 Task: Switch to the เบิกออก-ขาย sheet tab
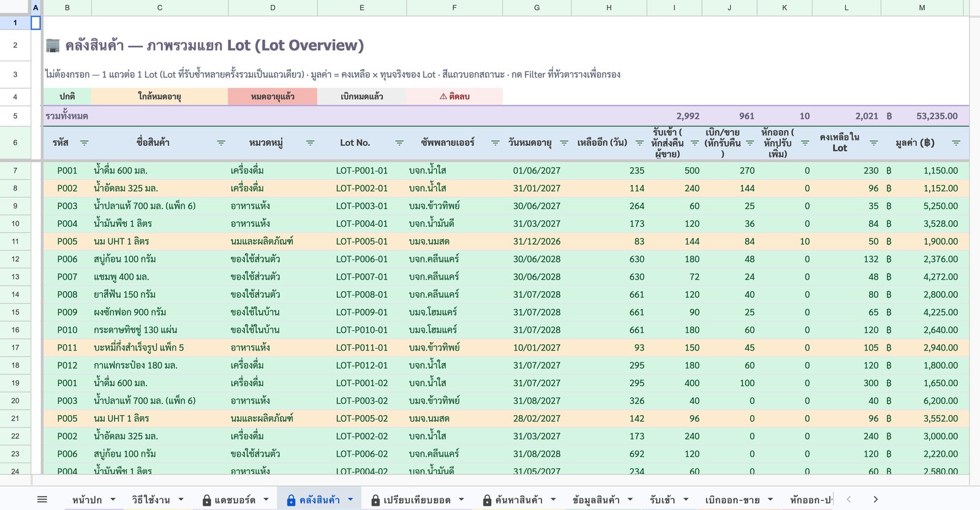pos(733,500)
